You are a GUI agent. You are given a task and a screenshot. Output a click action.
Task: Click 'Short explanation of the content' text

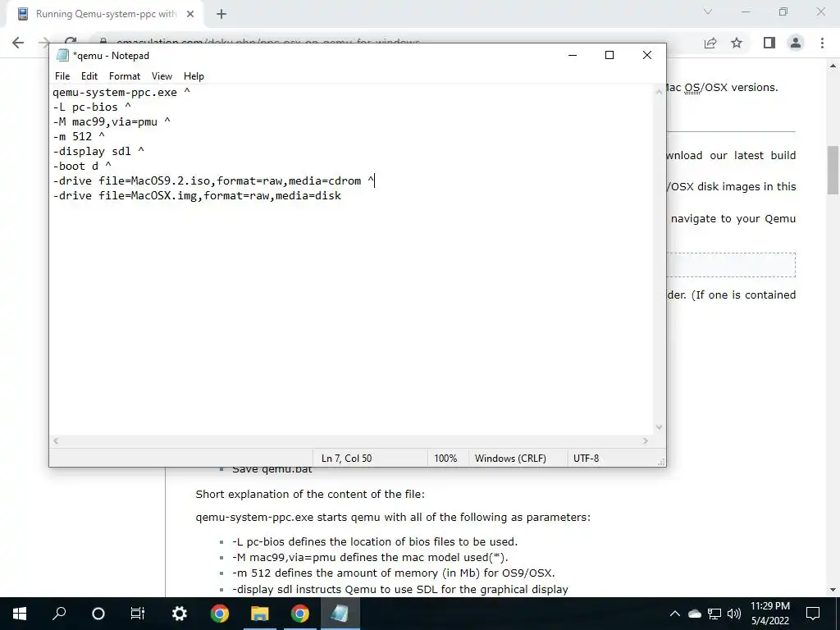(309, 494)
